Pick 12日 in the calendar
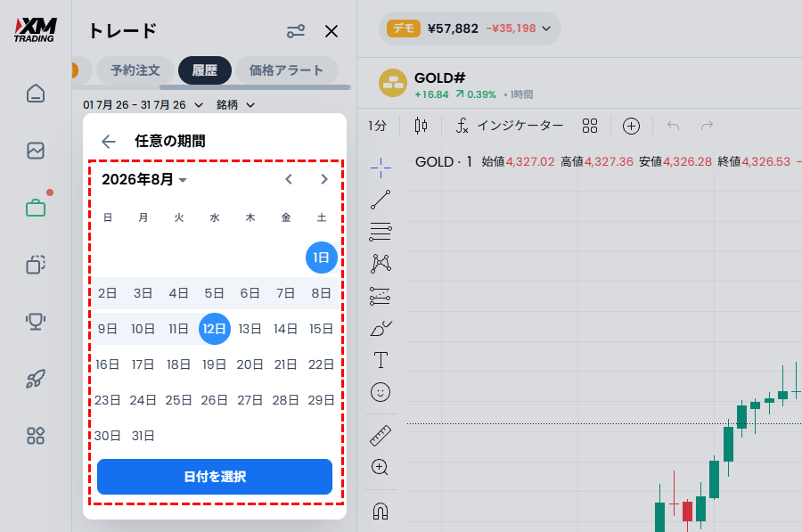Screen dimensions: 802x532 tap(214, 329)
